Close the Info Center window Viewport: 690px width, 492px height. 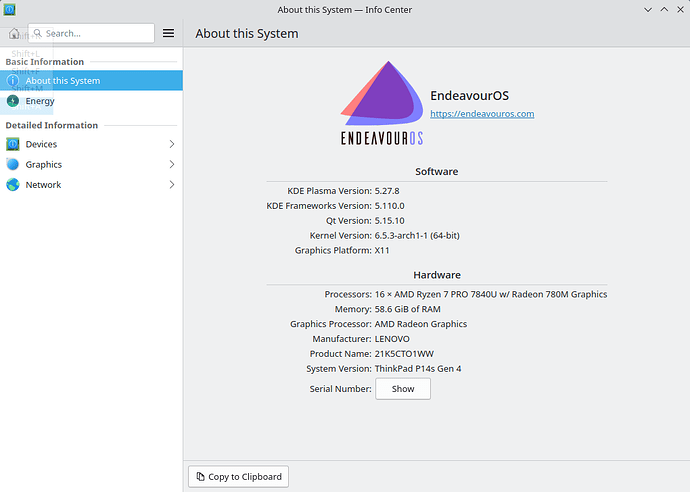(680, 10)
